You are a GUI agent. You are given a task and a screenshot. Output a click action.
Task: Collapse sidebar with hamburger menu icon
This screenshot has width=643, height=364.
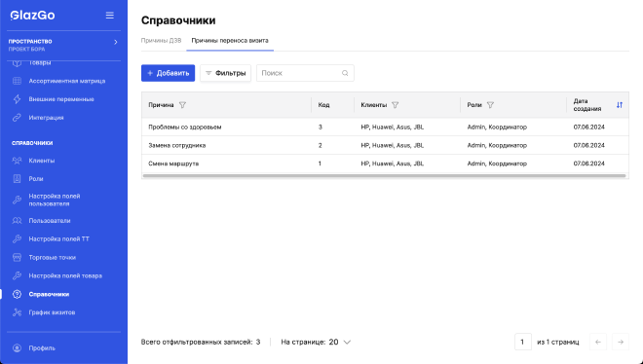tap(109, 16)
